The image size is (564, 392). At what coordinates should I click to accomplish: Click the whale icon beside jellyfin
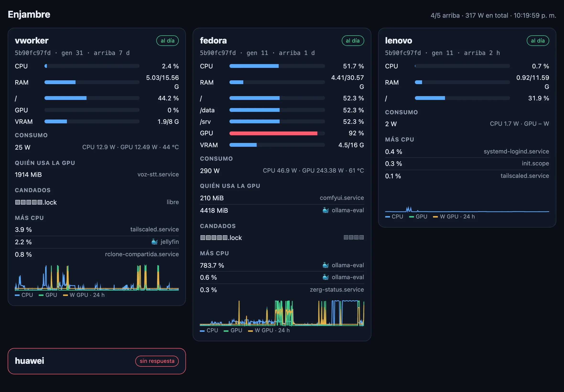pyautogui.click(x=154, y=242)
